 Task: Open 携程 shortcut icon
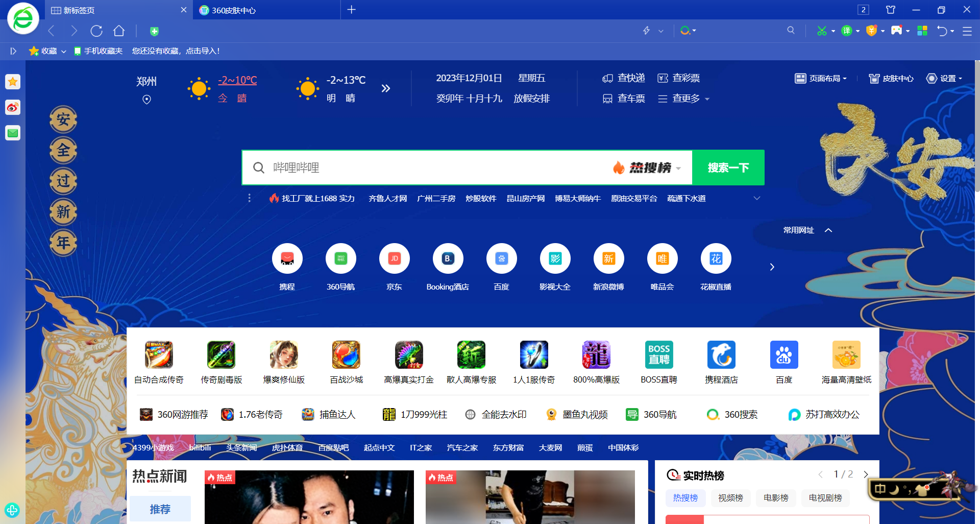[287, 258]
